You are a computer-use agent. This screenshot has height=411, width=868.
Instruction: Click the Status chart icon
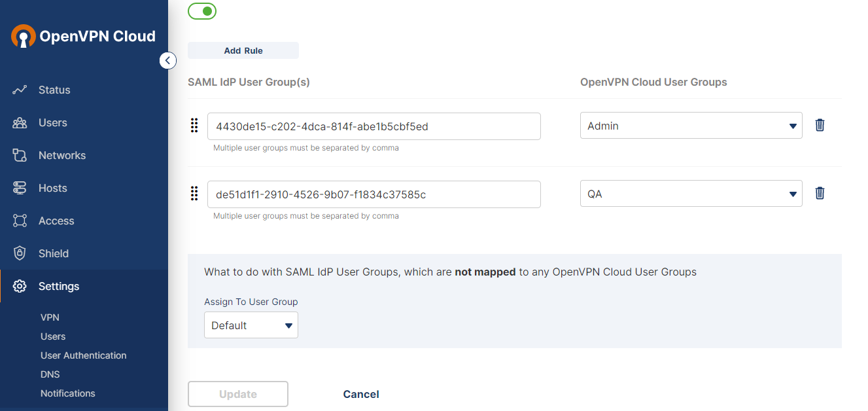click(x=20, y=90)
